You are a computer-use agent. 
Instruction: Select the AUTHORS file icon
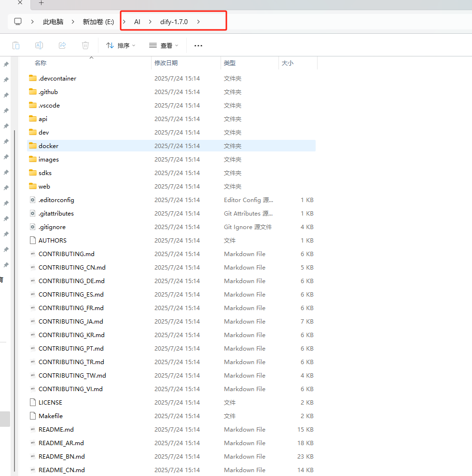coord(33,241)
